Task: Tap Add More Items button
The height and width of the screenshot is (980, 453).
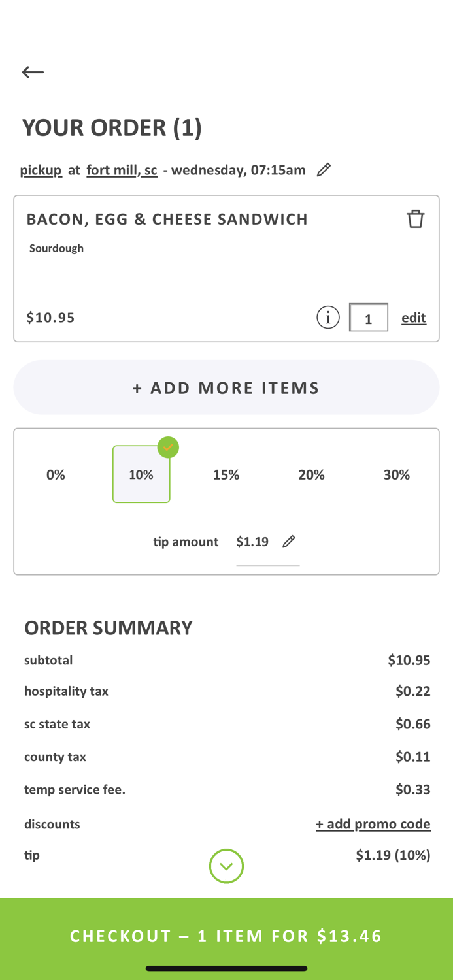Action: coord(226,387)
